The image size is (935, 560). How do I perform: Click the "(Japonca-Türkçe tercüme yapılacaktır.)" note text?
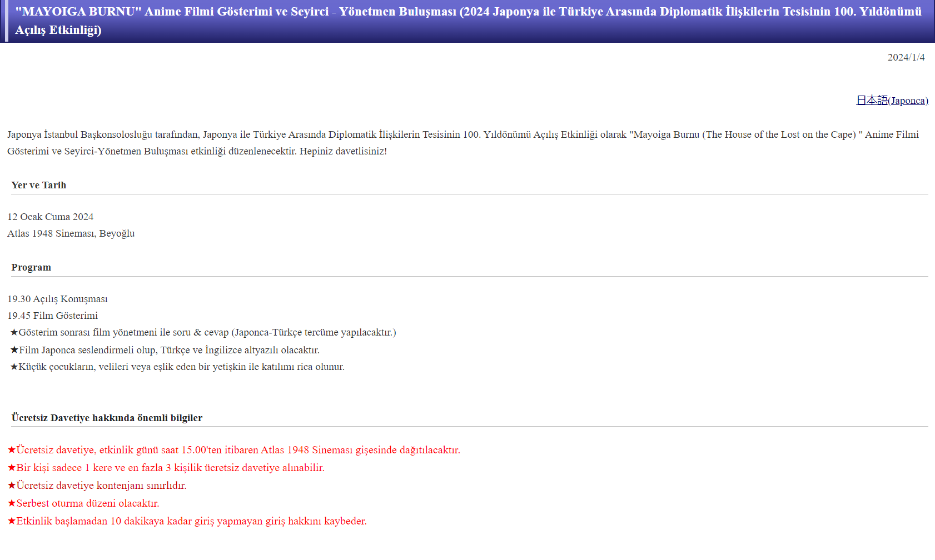click(314, 332)
